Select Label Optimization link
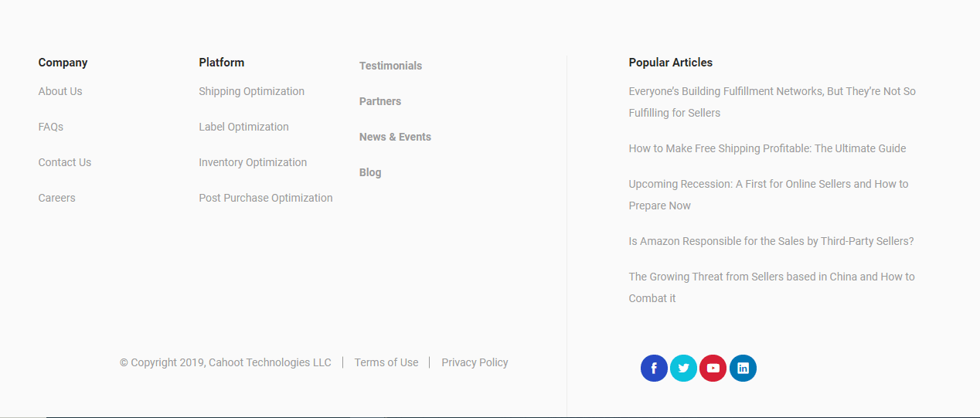980x418 pixels. (x=243, y=127)
